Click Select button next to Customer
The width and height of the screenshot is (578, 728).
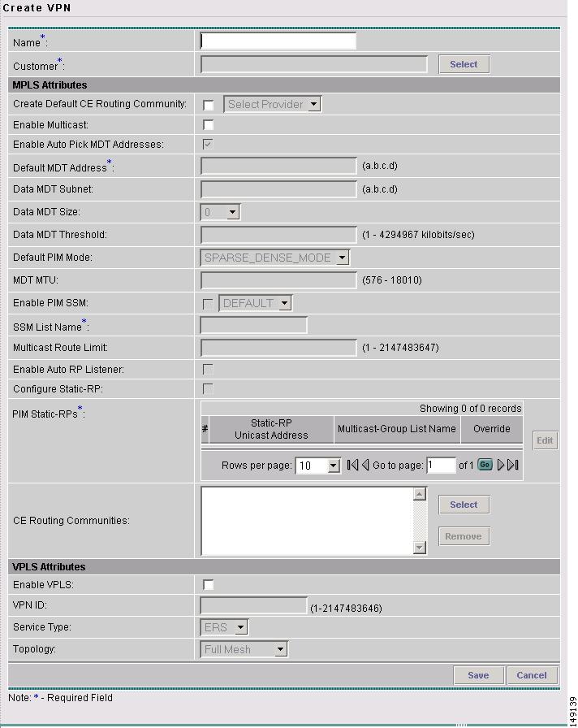464,64
